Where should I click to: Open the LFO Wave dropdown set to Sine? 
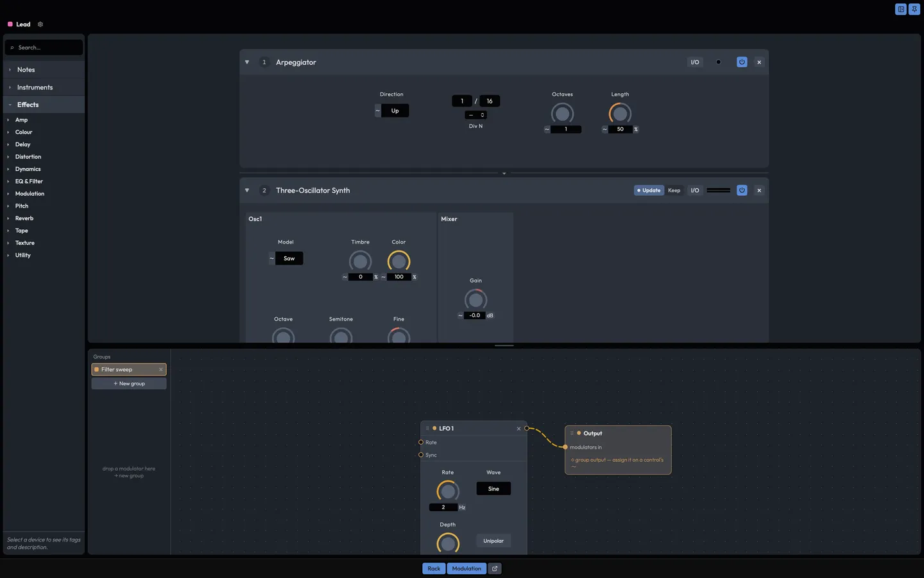point(493,489)
